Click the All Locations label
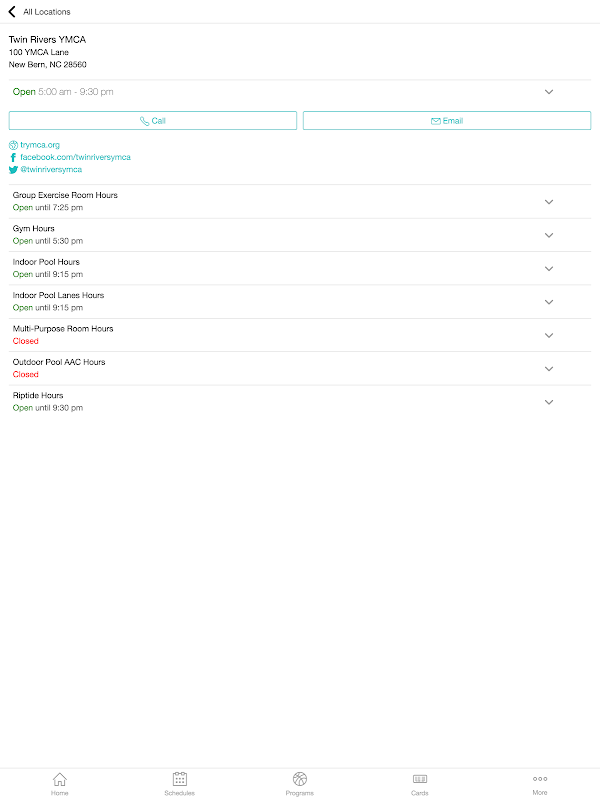The image size is (600, 800). (x=47, y=12)
